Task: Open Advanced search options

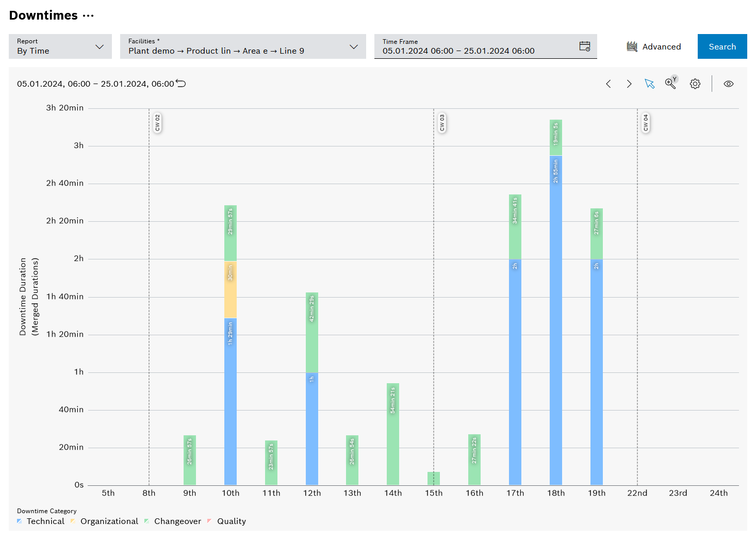Action: (x=654, y=46)
